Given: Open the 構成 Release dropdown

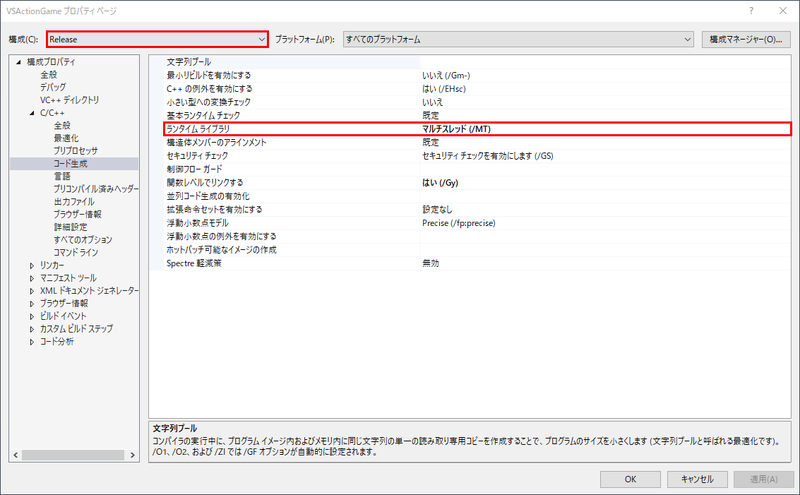Looking at the screenshot, I should [157, 39].
